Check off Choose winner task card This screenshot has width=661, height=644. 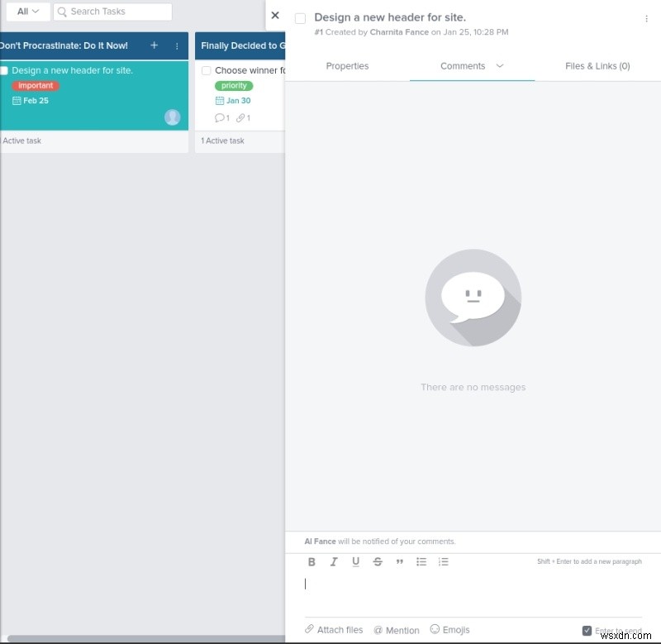pos(206,70)
